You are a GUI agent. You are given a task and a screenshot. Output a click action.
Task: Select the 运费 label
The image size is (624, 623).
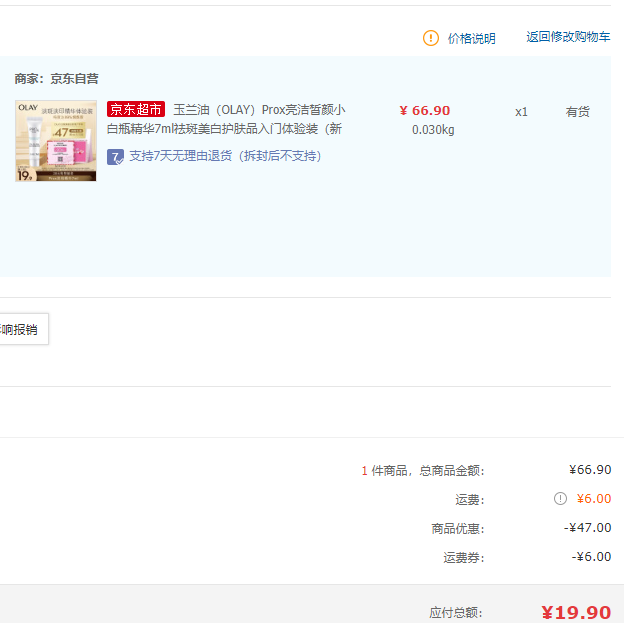pos(470,500)
